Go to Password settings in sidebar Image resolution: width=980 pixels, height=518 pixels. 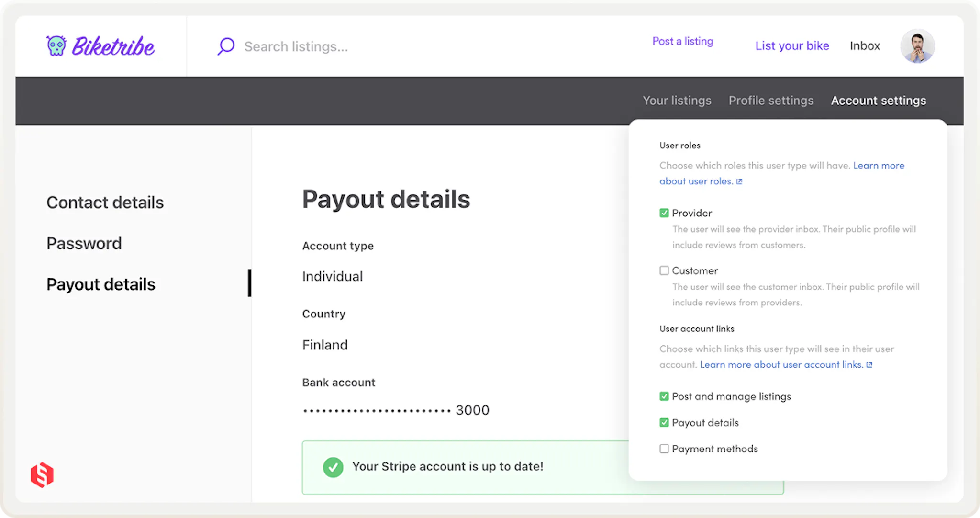tap(84, 243)
